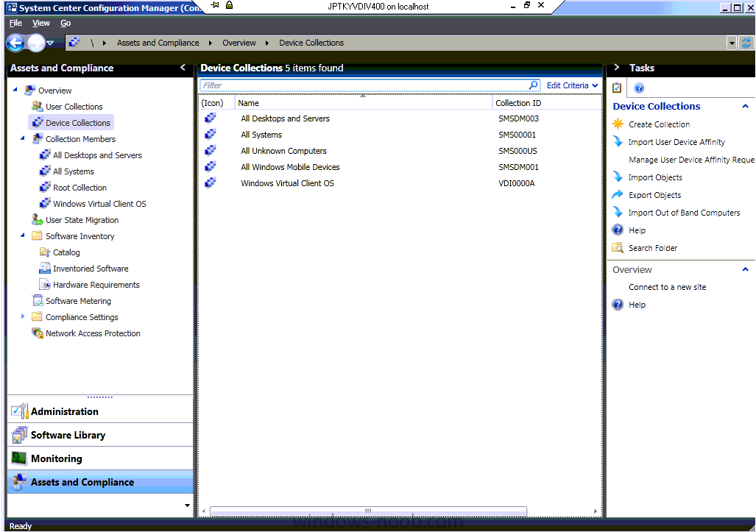Click the User Collections tree icon
The height and width of the screenshot is (532, 756).
click(x=37, y=106)
